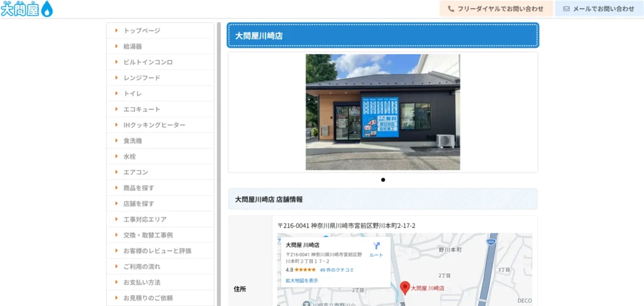Click the envelope icon for mail inquiry

click(567, 9)
